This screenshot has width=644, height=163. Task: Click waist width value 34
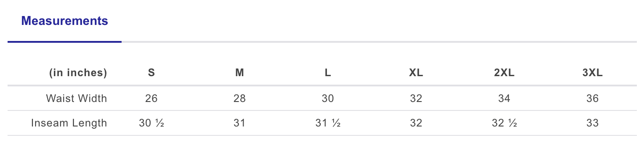point(504,98)
